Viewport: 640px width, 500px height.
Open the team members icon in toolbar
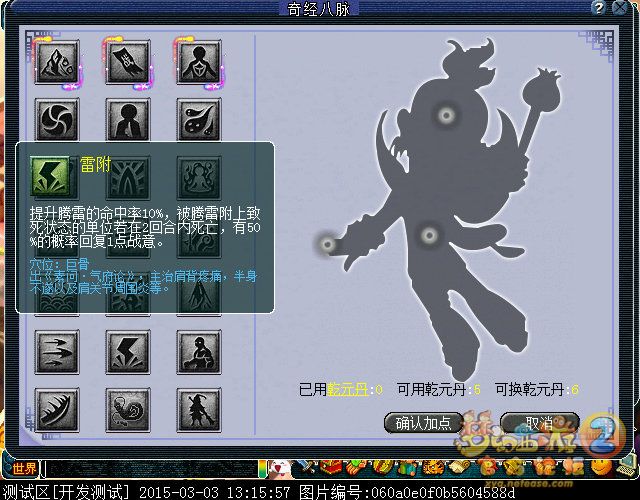coord(408,469)
